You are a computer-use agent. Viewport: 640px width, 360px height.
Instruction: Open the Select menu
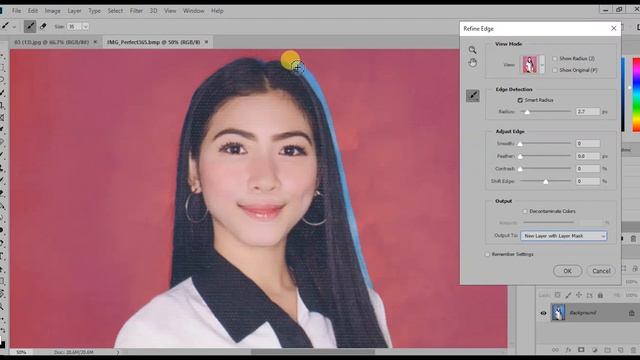(115, 11)
